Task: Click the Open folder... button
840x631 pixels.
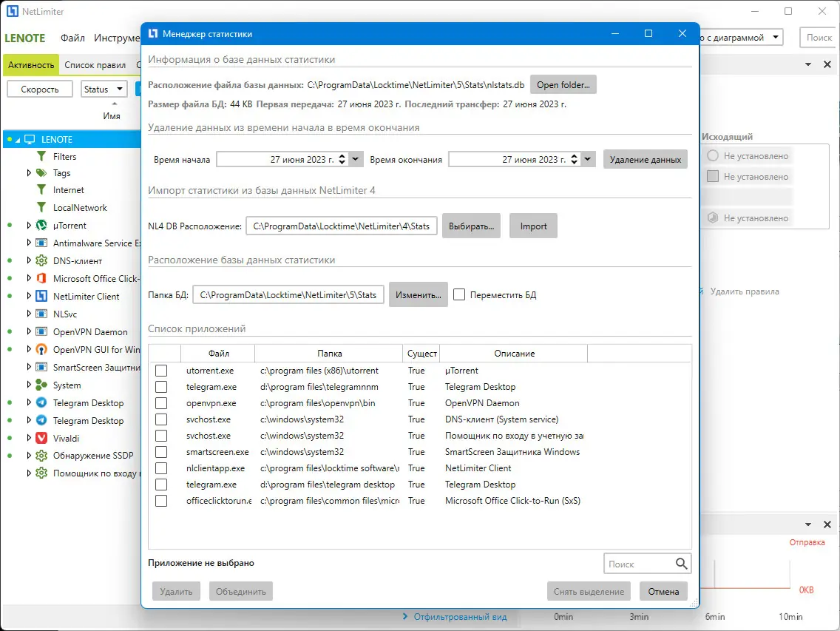Action: point(563,85)
